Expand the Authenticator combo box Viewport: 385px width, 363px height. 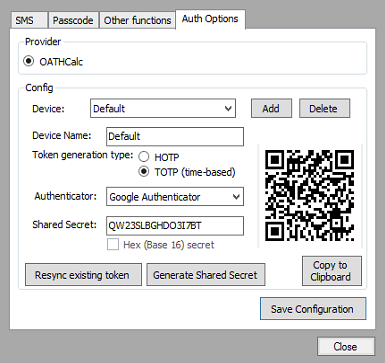175,197
